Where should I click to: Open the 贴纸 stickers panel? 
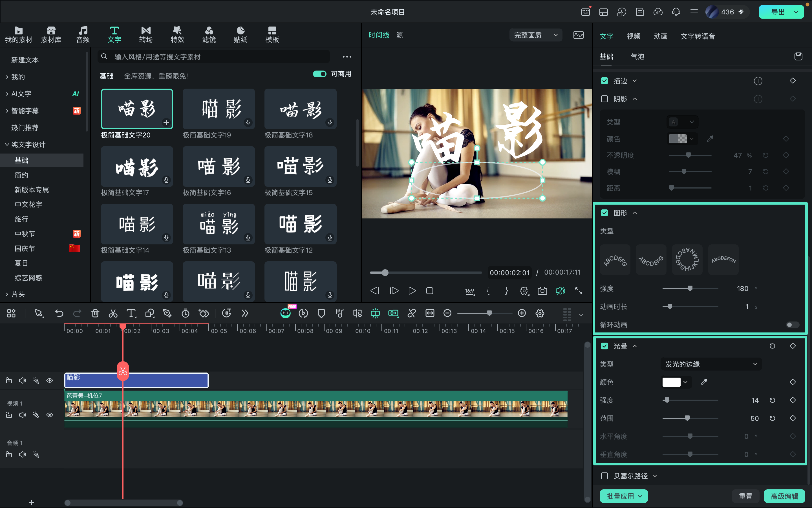click(x=240, y=35)
